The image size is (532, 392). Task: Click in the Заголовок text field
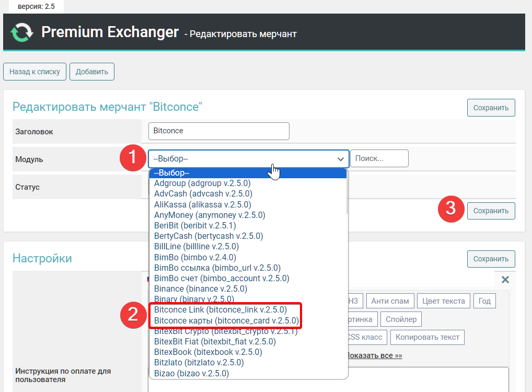tap(218, 131)
